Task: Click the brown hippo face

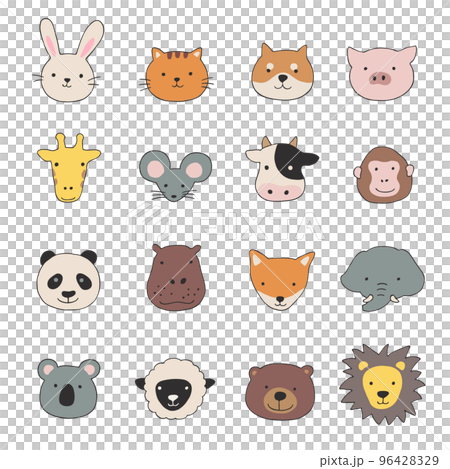Action: tap(176, 277)
